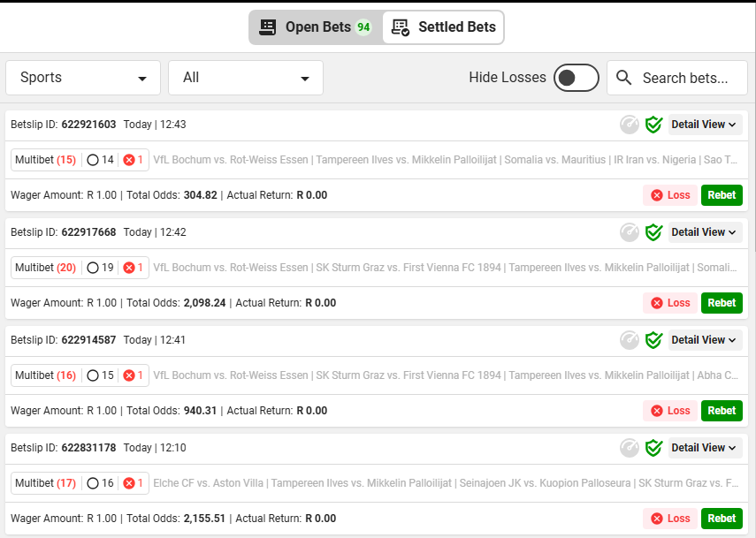
Task: Click the Loss badge for odds 940.31
Action: click(x=670, y=411)
